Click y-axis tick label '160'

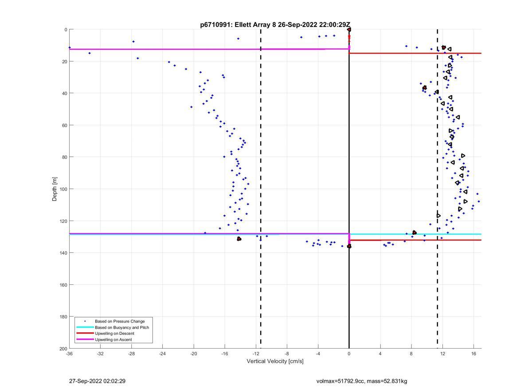coord(63,285)
